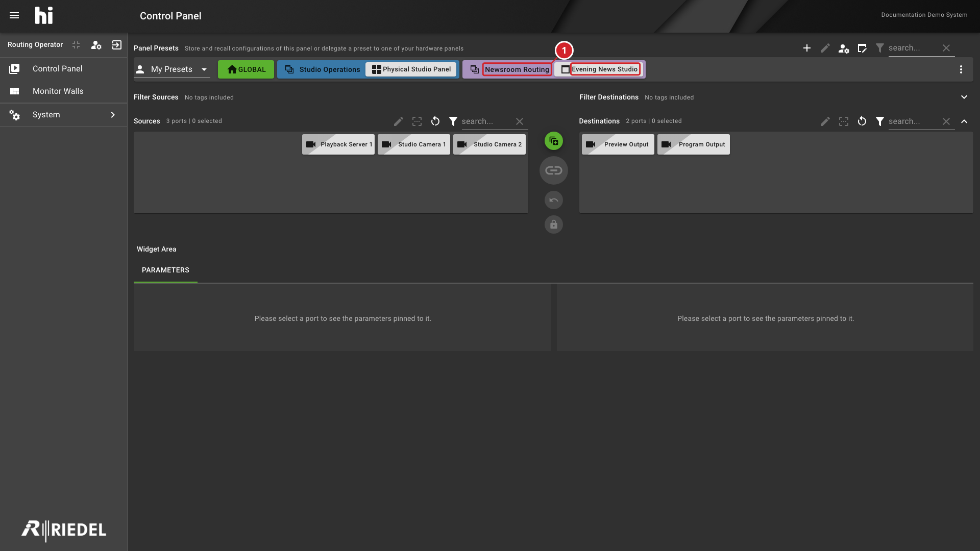Click the undo routing button

coord(554,200)
